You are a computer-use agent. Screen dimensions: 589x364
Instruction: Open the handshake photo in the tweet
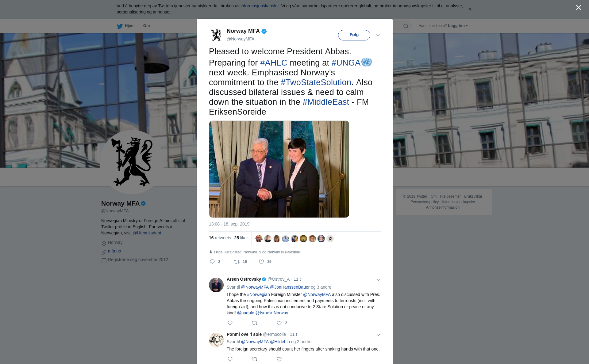[x=279, y=169]
